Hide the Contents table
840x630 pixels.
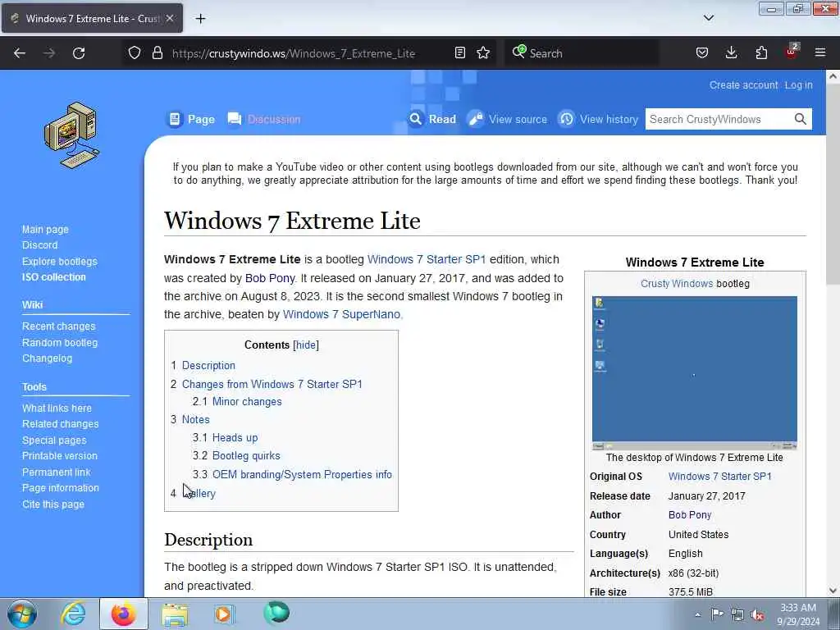pyautogui.click(x=306, y=345)
